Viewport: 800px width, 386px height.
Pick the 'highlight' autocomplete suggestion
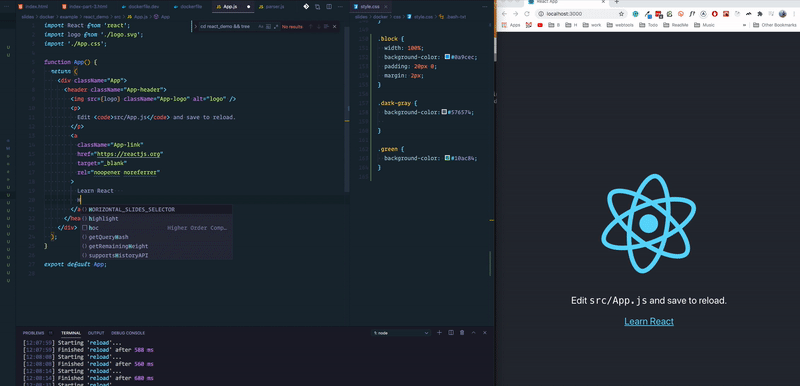(156, 219)
